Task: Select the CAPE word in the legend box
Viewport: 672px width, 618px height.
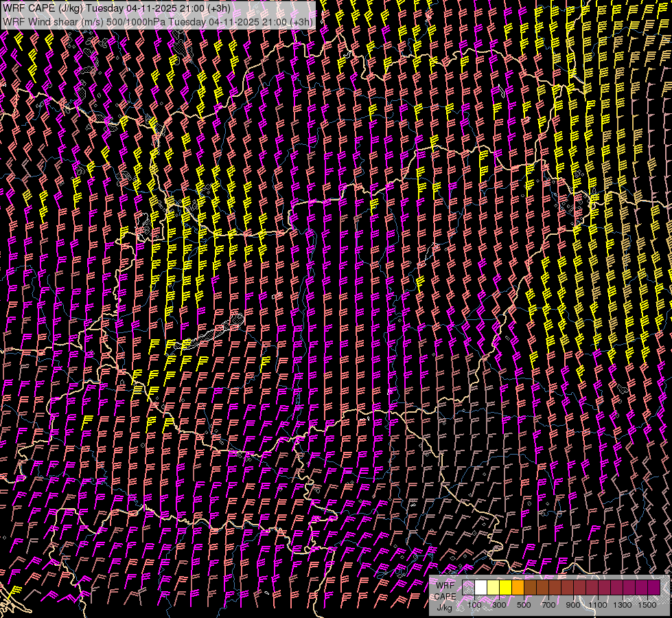Action: click(x=445, y=597)
